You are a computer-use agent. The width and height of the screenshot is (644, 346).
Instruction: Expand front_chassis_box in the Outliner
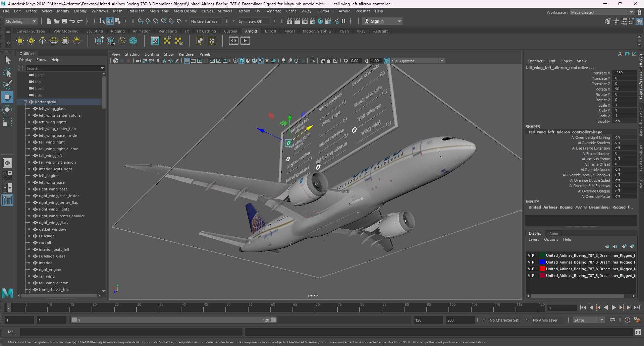29,290
